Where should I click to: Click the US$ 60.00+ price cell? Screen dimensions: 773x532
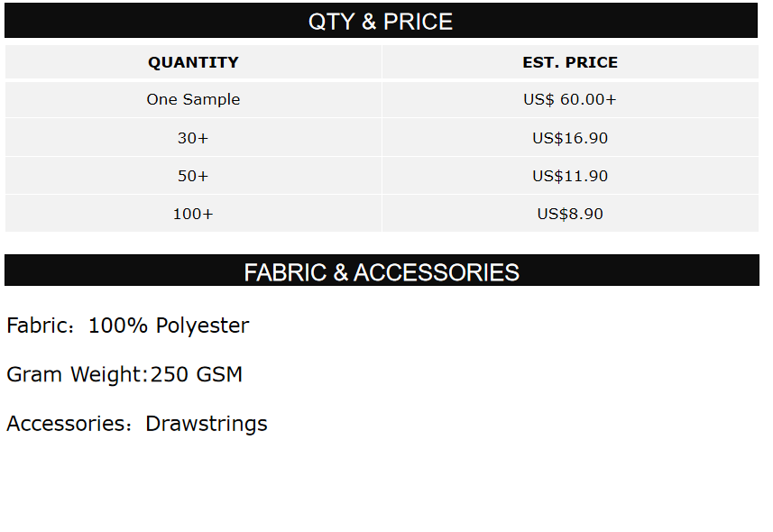(x=570, y=99)
